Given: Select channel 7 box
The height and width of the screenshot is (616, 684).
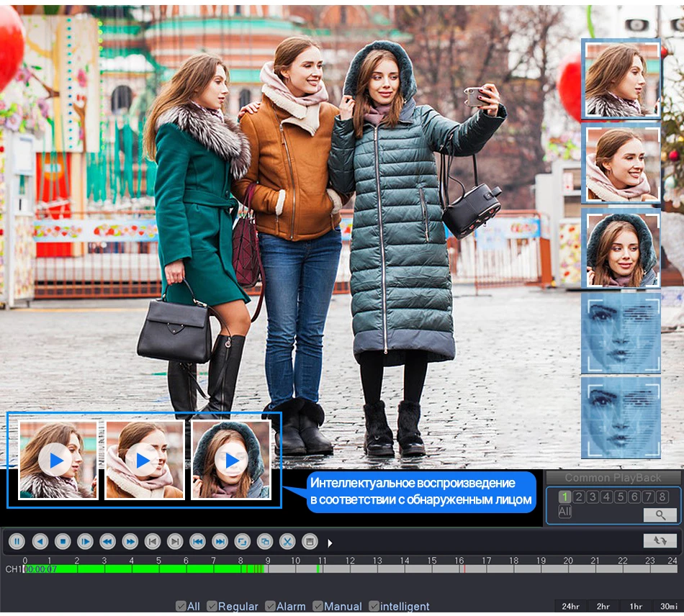Looking at the screenshot, I should tap(649, 497).
